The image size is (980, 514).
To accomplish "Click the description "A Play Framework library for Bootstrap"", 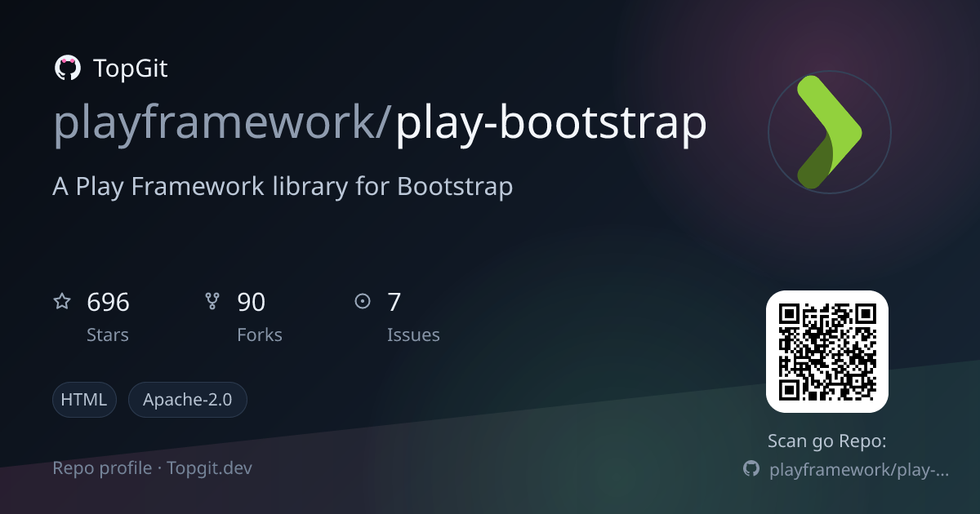I will point(283,187).
